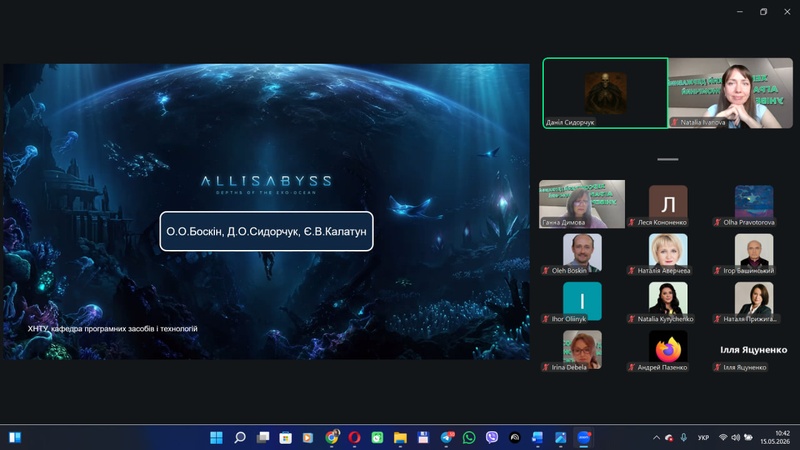Viewport: 800px width, 450px height.
Task: Expand the hidden system tray icons chevron
Action: tap(656, 437)
